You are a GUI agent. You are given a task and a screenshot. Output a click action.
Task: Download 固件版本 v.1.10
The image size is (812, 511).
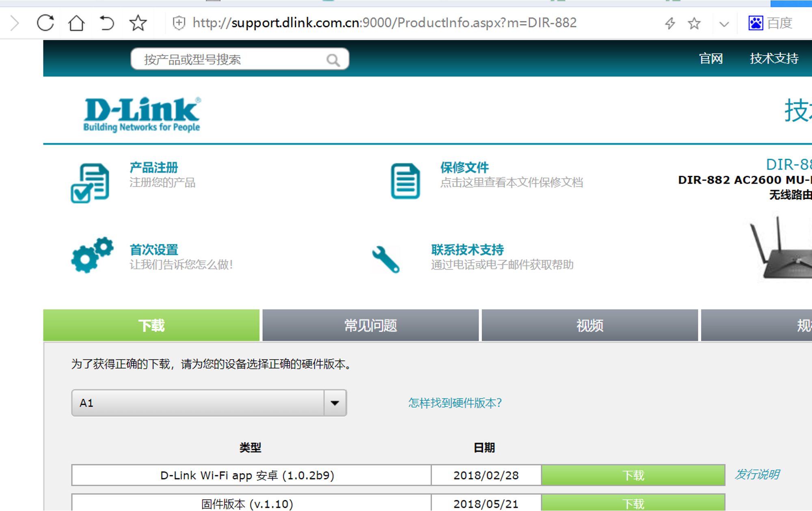[x=633, y=503]
